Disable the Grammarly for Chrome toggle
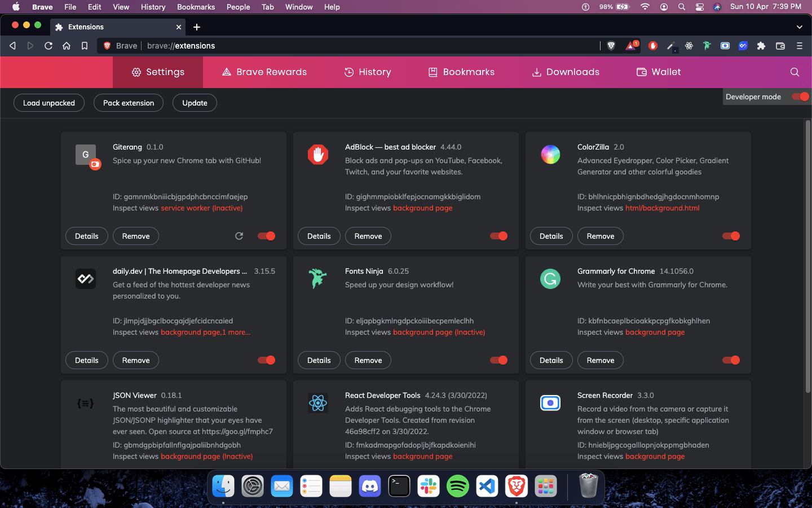This screenshot has width=812, height=508. coord(731,360)
